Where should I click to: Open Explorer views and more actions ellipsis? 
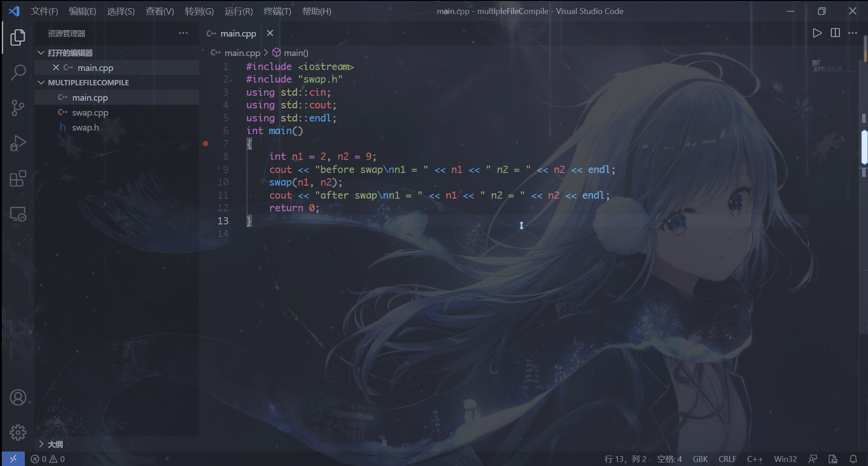coord(183,33)
